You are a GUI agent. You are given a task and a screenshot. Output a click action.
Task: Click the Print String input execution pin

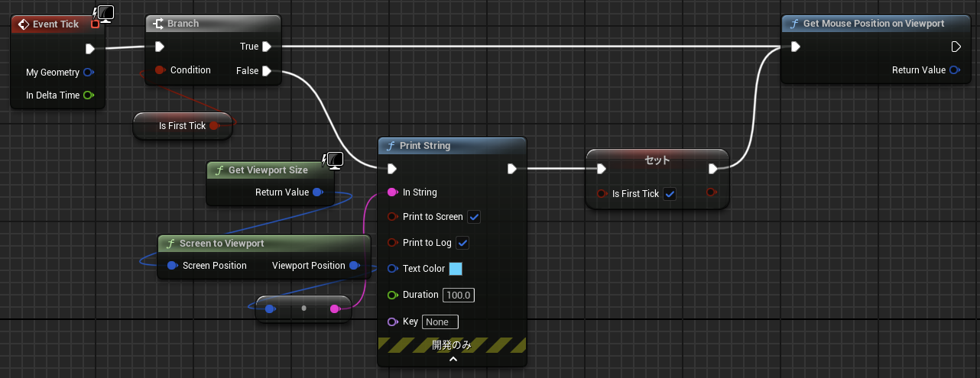click(392, 169)
